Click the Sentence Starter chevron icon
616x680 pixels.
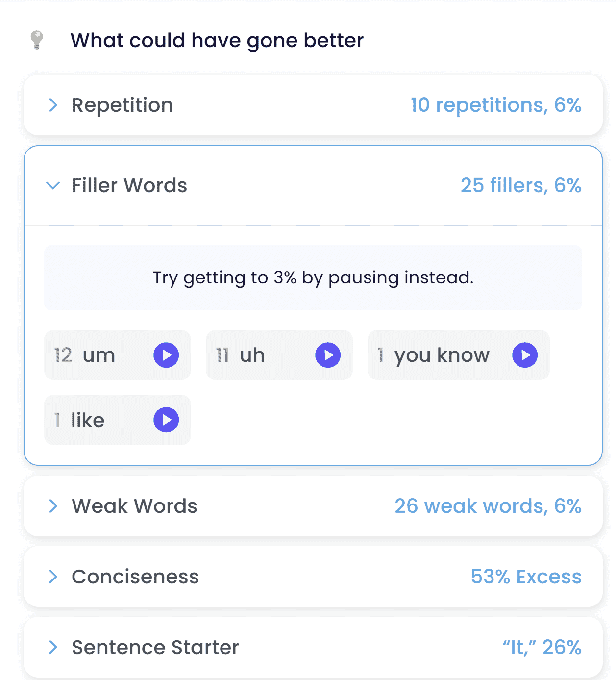(x=52, y=647)
